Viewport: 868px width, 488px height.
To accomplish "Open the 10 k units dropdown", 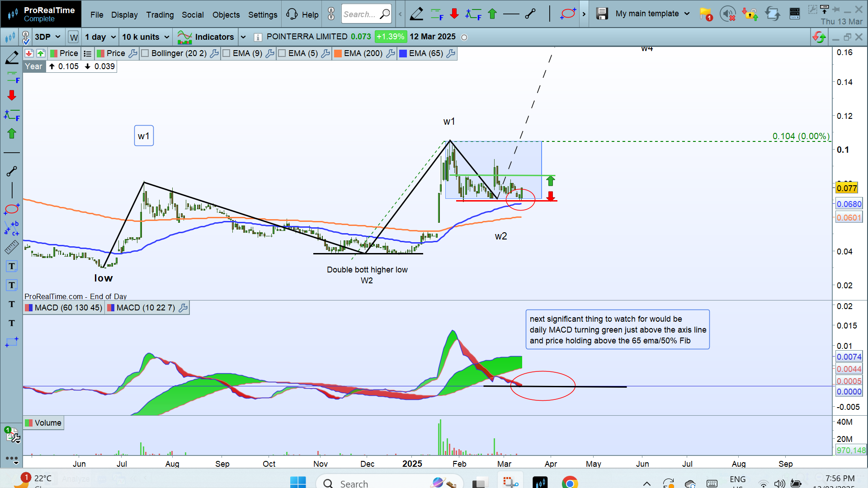I will coord(146,37).
